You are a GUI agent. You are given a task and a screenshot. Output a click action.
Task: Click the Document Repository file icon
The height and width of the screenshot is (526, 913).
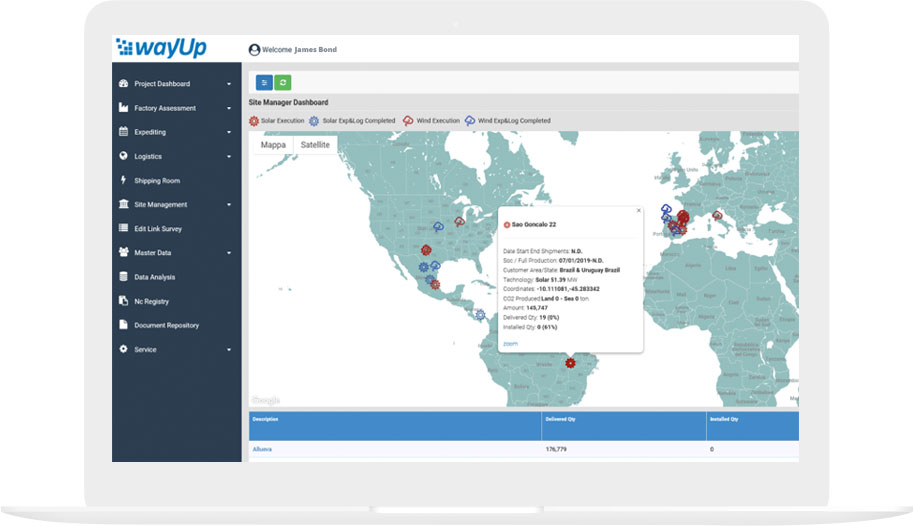click(x=123, y=324)
